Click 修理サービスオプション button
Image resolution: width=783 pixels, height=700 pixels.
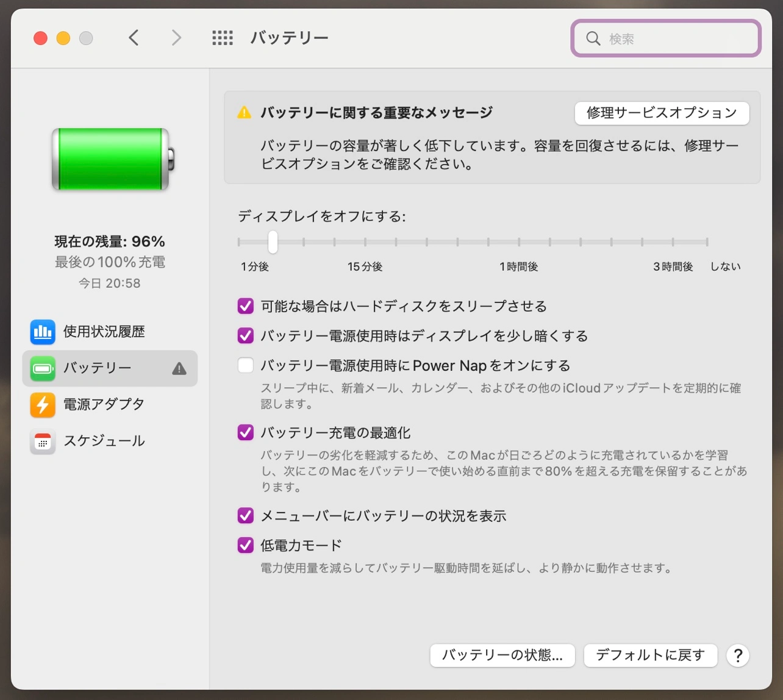(662, 113)
